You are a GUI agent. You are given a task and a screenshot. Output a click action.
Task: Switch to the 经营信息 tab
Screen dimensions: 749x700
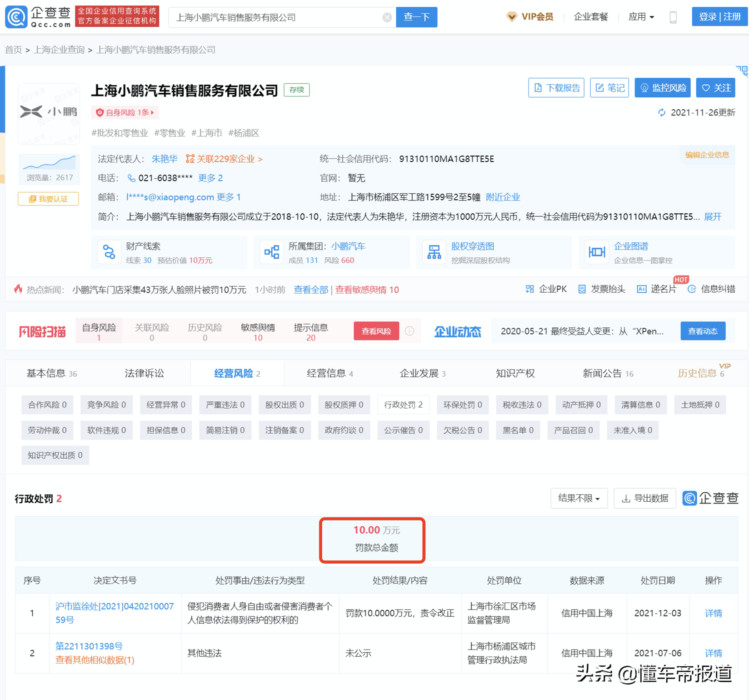point(330,373)
